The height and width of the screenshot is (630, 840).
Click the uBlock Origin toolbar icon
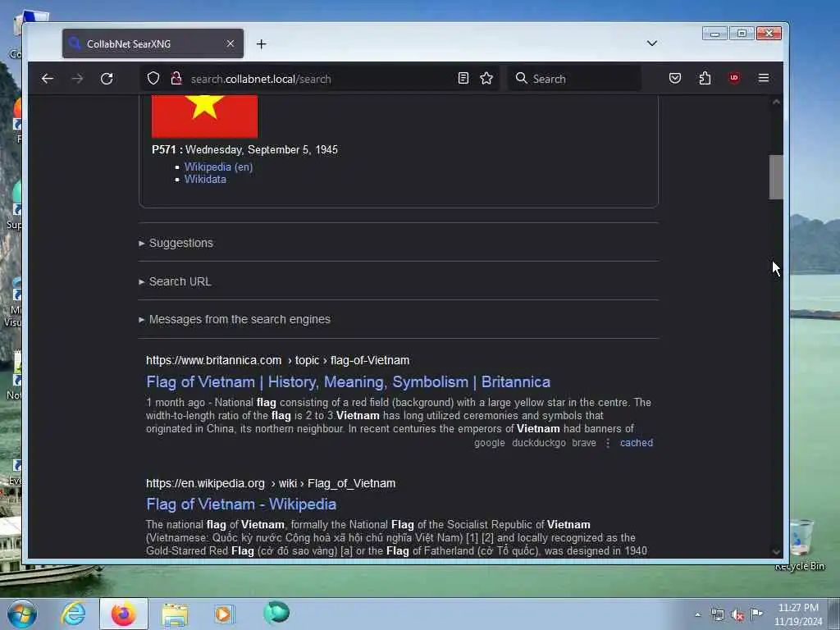tap(734, 78)
